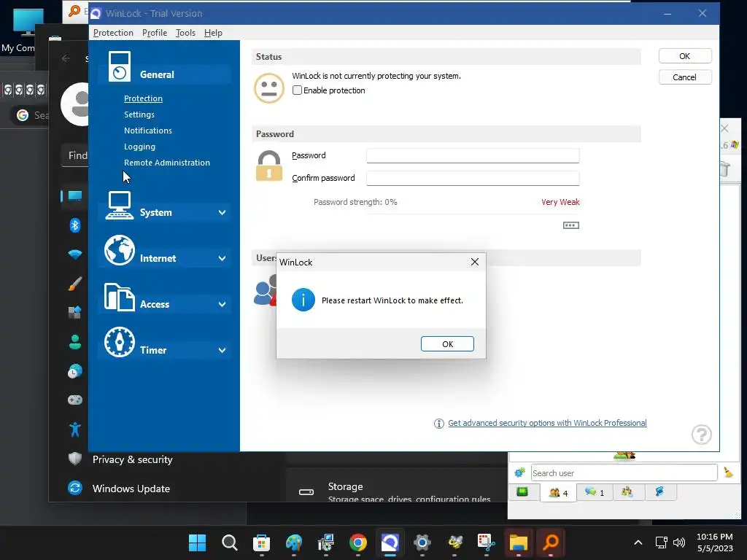Screen dimensions: 747x560
Task: Click OK in WinLock main window
Action: tap(685, 56)
